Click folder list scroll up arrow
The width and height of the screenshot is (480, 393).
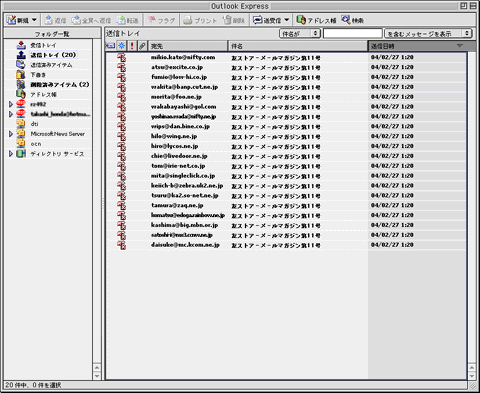pos(97,367)
